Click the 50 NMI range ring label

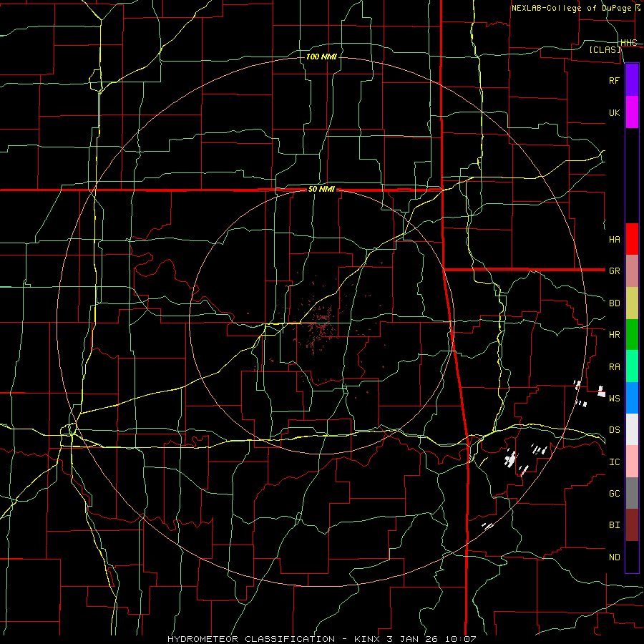pos(321,190)
